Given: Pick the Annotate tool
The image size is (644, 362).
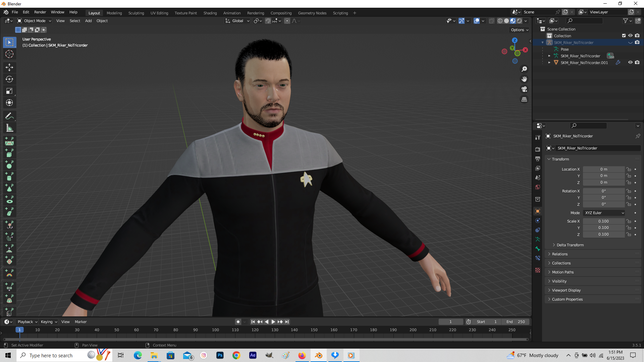Looking at the screenshot, I should 9,116.
